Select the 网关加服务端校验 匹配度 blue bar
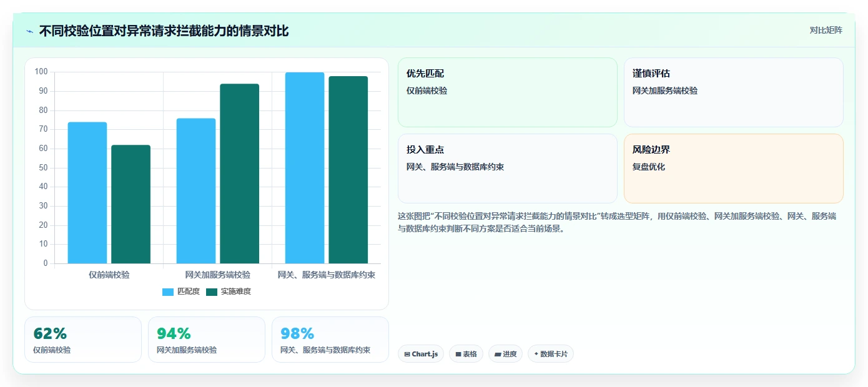 click(196, 191)
